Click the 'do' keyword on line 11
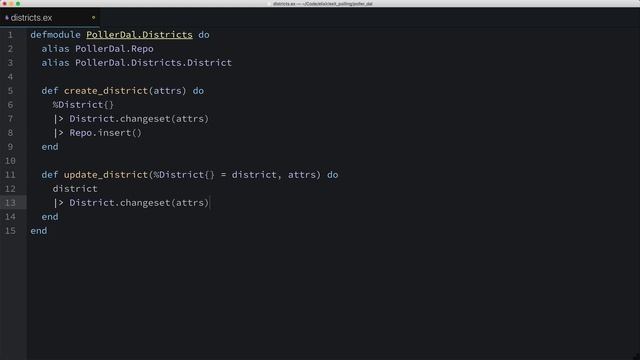This screenshot has width=640, height=360. click(333, 175)
